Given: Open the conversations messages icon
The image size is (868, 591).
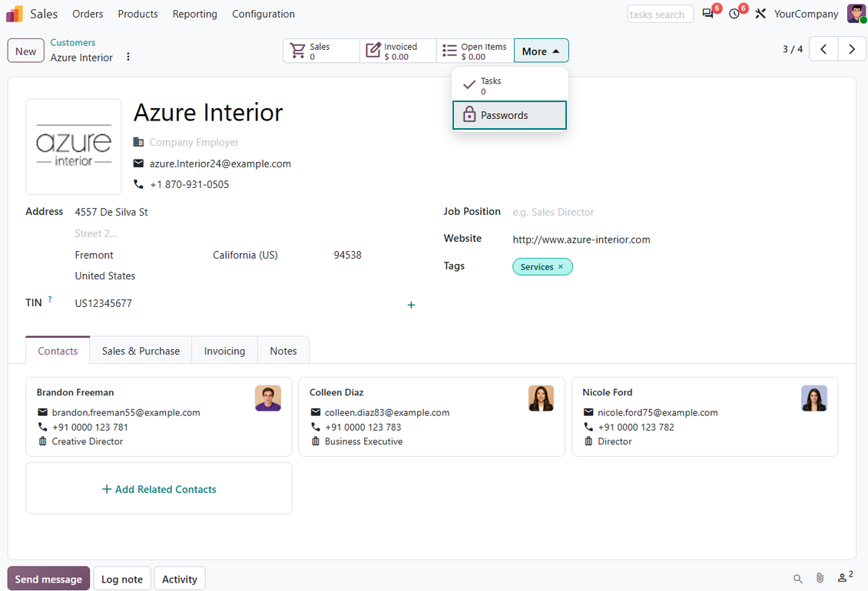Looking at the screenshot, I should click(707, 14).
